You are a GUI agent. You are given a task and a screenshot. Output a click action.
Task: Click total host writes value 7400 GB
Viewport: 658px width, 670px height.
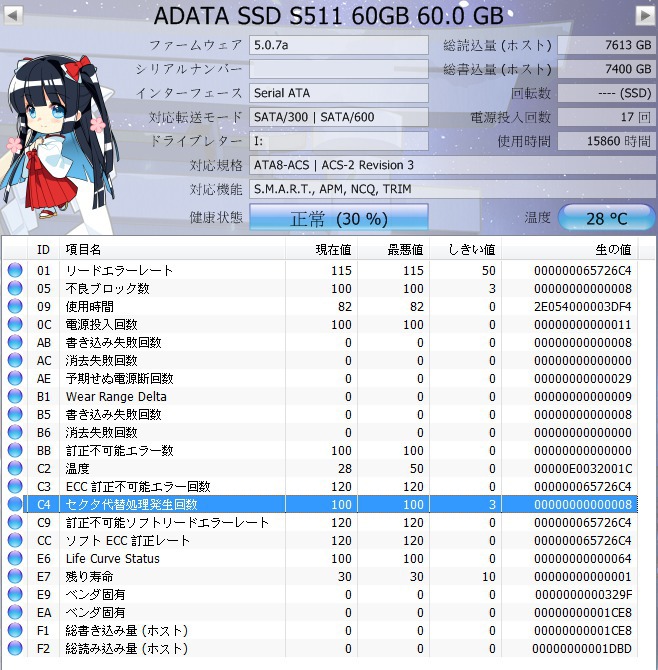pos(606,69)
